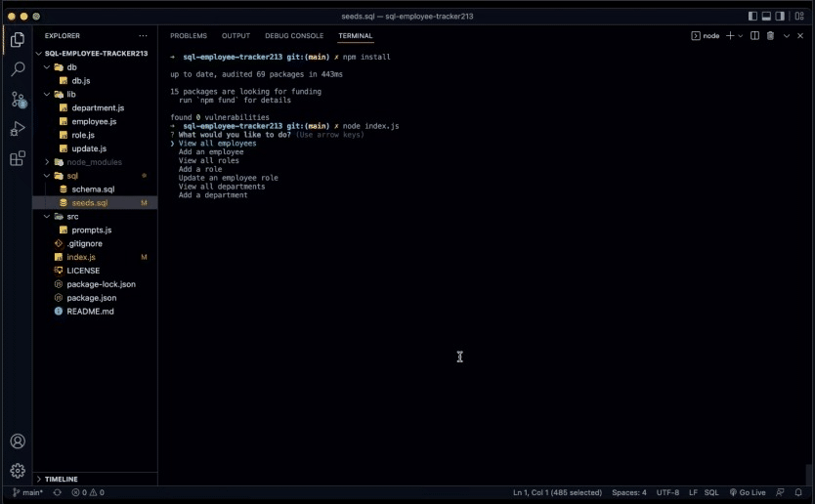Click the terminal scrollbar thumb

[809, 475]
